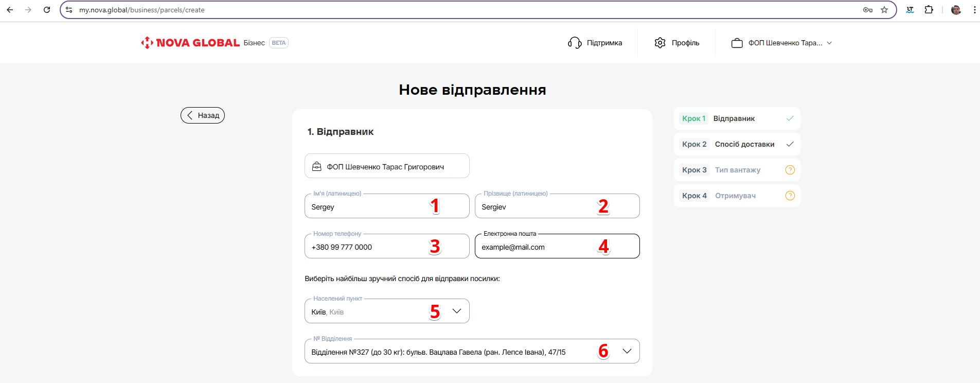The width and height of the screenshot is (980, 383).
Task: Expand the ФОП Шевченко account menu
Action: pyautogui.click(x=829, y=43)
